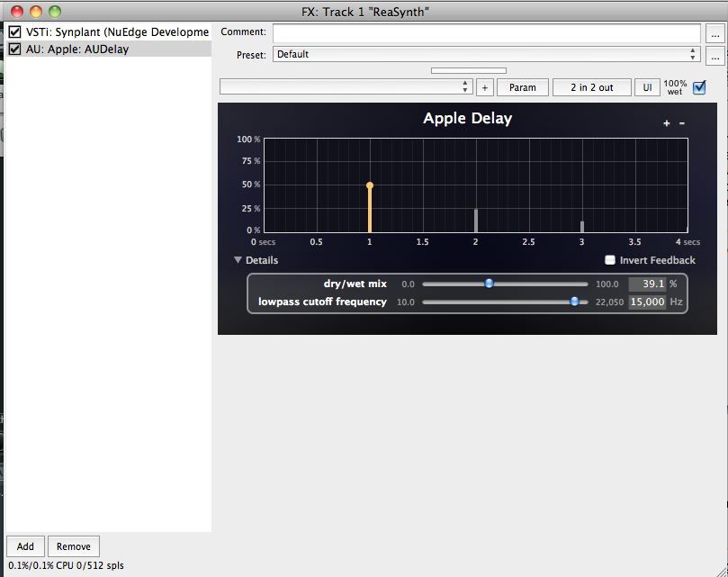Click the gray echo bar at 2 secs

pyautogui.click(x=476, y=221)
